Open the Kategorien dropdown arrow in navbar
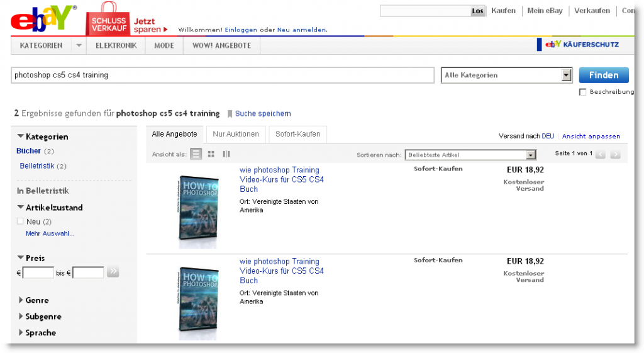The height and width of the screenshot is (353, 644). click(79, 45)
